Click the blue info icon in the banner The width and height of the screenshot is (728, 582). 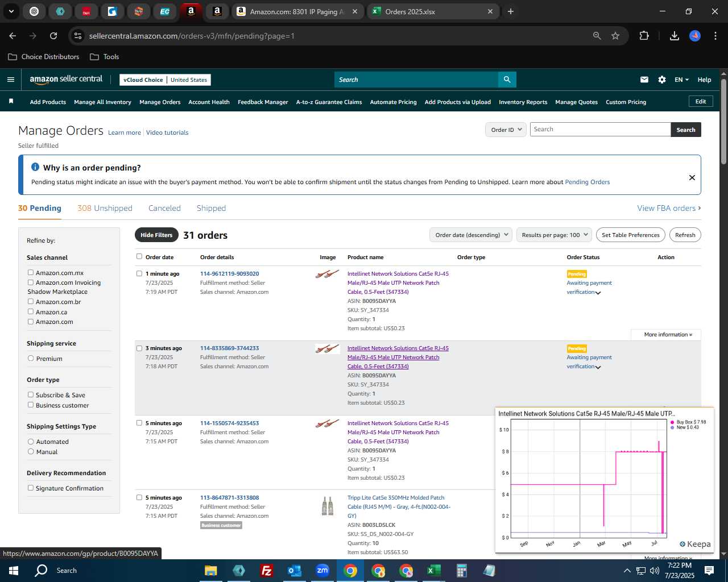click(x=35, y=167)
